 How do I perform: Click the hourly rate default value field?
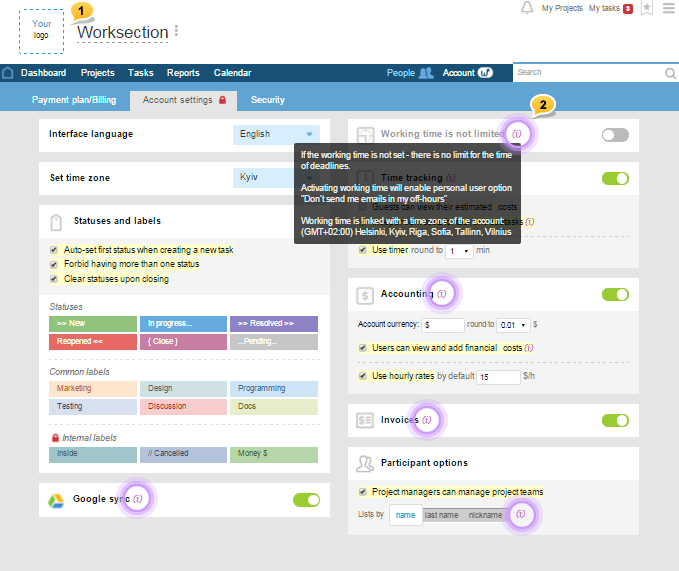(x=498, y=377)
